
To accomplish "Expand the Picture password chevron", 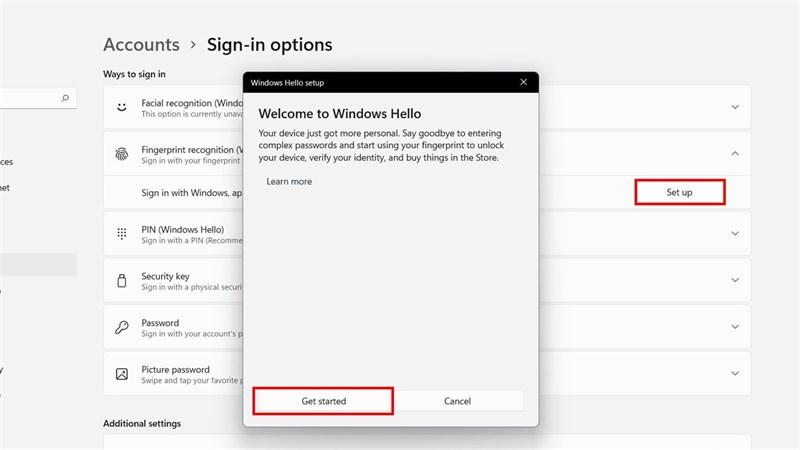I will 735,374.
